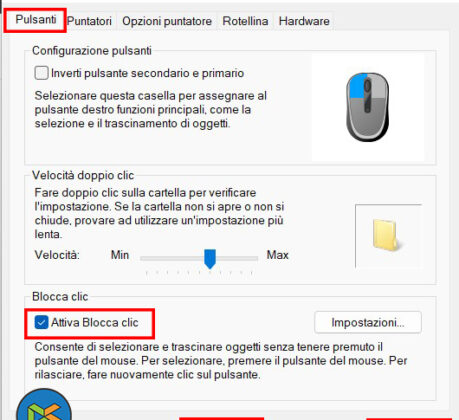
Task: Click the scroll wheel on mouse image
Action: click(x=368, y=86)
